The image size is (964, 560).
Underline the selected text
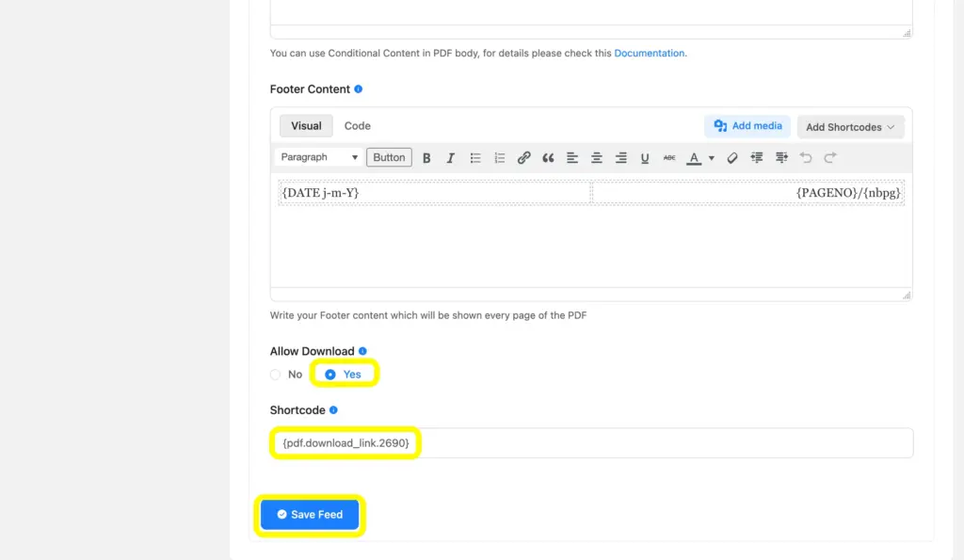click(x=645, y=158)
